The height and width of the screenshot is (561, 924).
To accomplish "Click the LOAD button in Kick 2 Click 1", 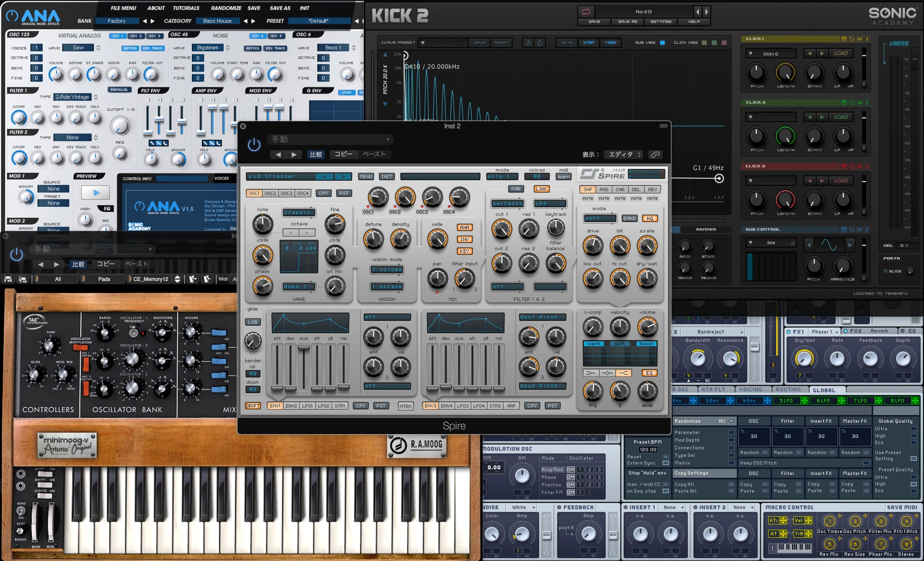I will [x=841, y=53].
